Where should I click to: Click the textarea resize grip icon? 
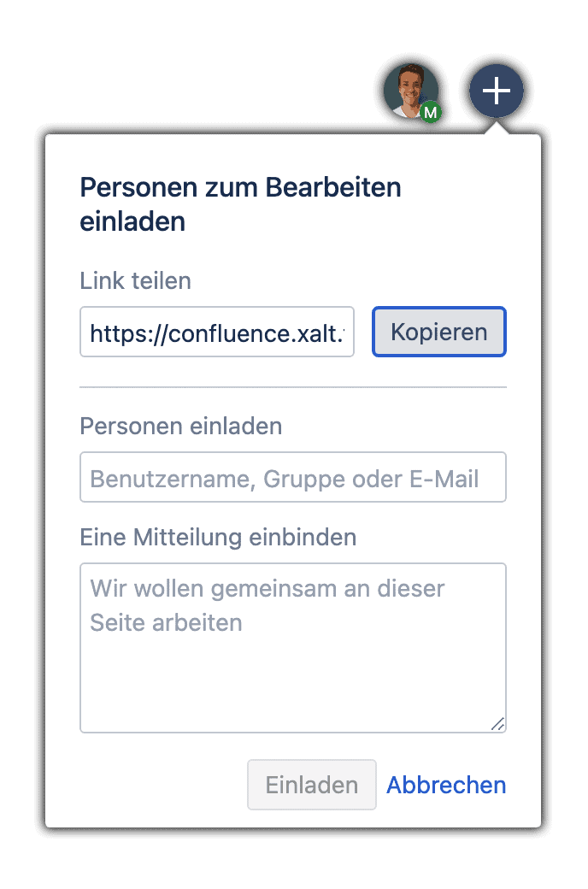[498, 723]
